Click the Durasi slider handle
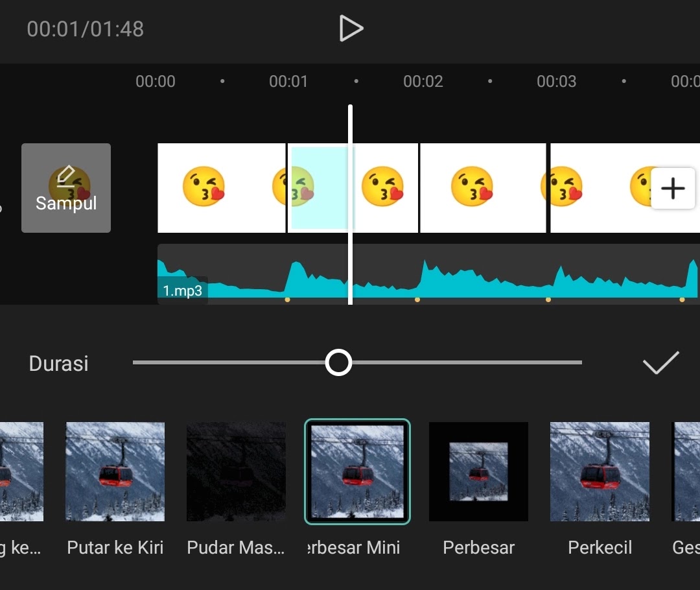This screenshot has width=700, height=590. pos(338,362)
